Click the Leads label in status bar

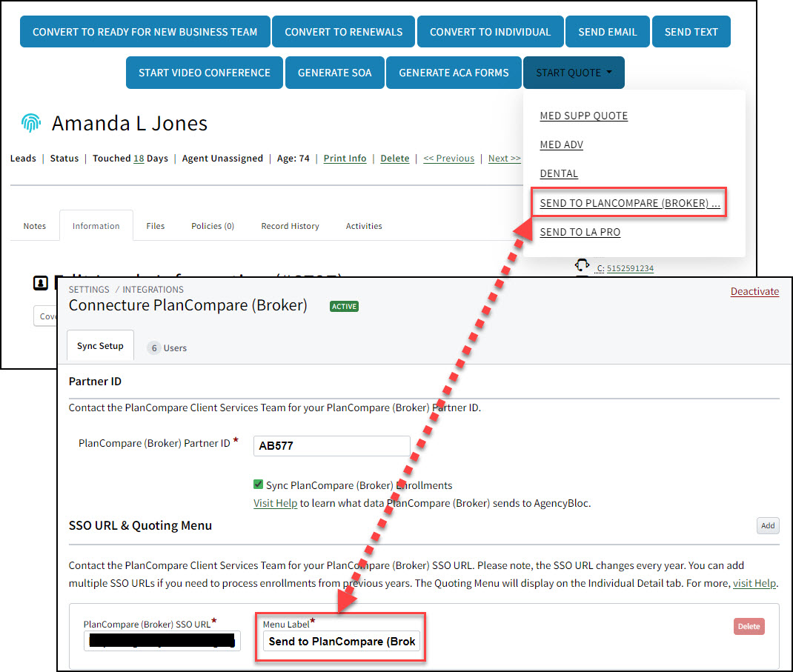click(x=23, y=159)
